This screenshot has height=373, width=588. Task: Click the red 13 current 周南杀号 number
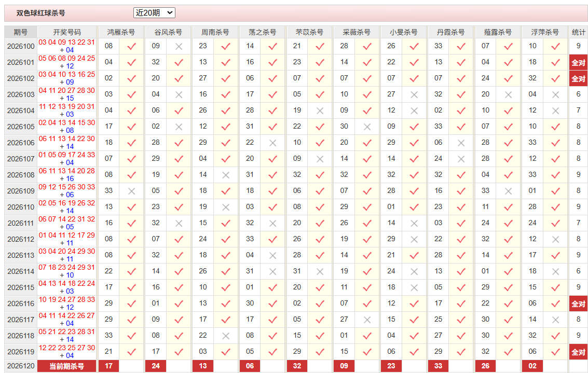pos(203,366)
